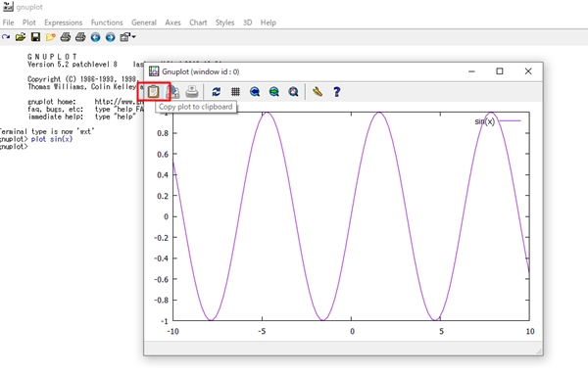Open the Axes menu
Screen dimensions: 588x375
[172, 23]
